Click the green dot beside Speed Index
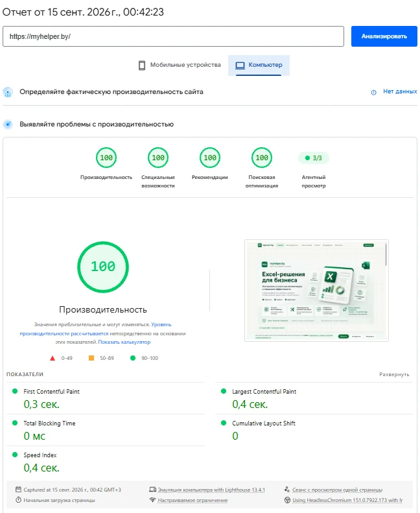This screenshot has width=420, height=513. tap(15, 455)
